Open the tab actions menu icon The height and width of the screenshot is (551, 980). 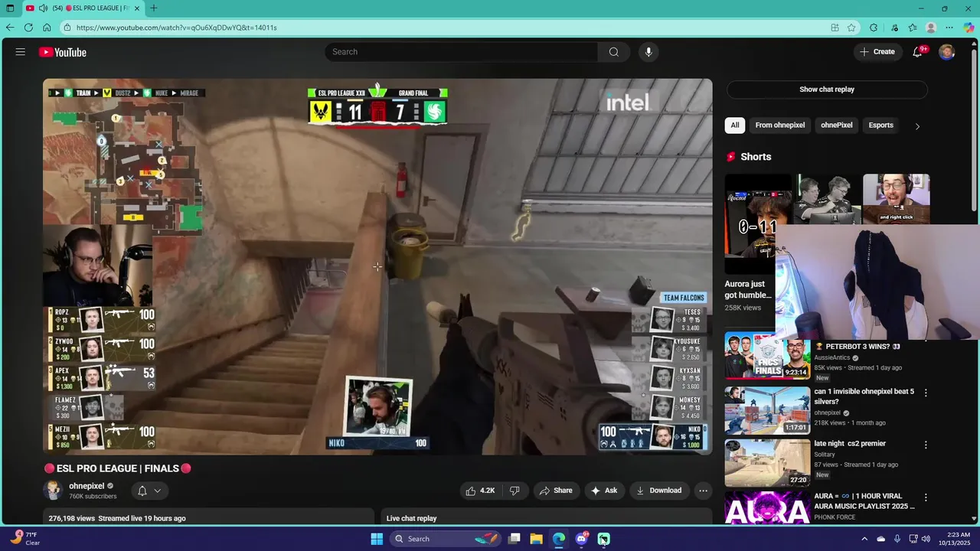click(x=10, y=8)
